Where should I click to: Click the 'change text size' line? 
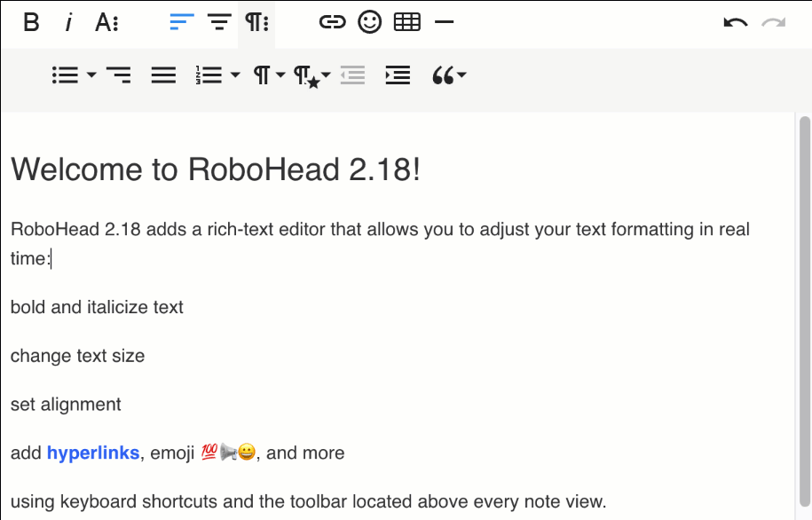tap(78, 356)
